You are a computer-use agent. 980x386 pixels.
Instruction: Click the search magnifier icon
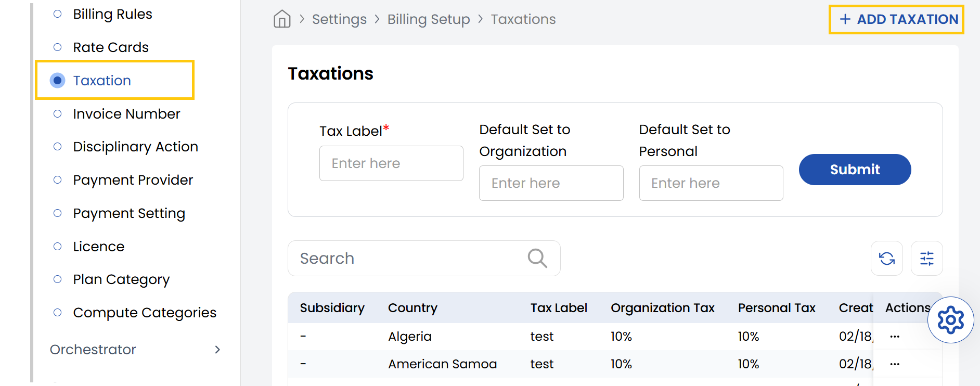[537, 258]
